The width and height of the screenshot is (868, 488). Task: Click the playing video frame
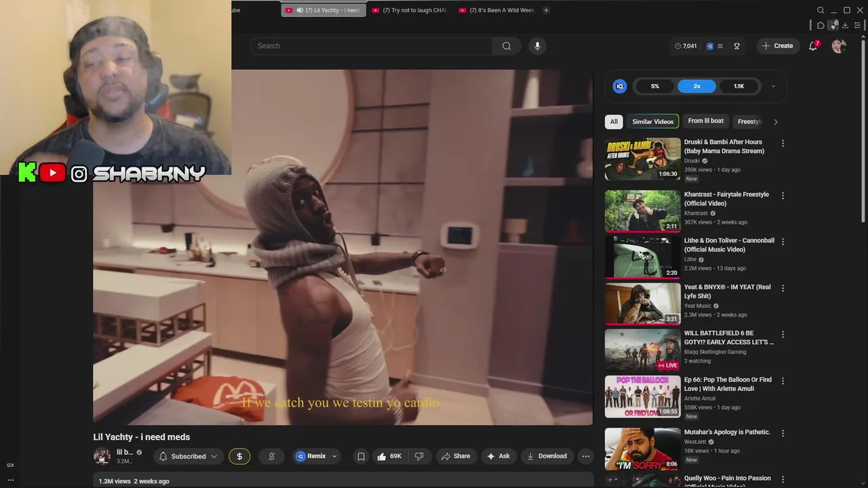pos(342,247)
